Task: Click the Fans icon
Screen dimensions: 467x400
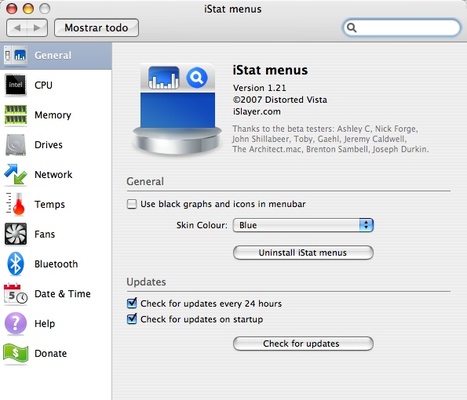Action: 15,234
